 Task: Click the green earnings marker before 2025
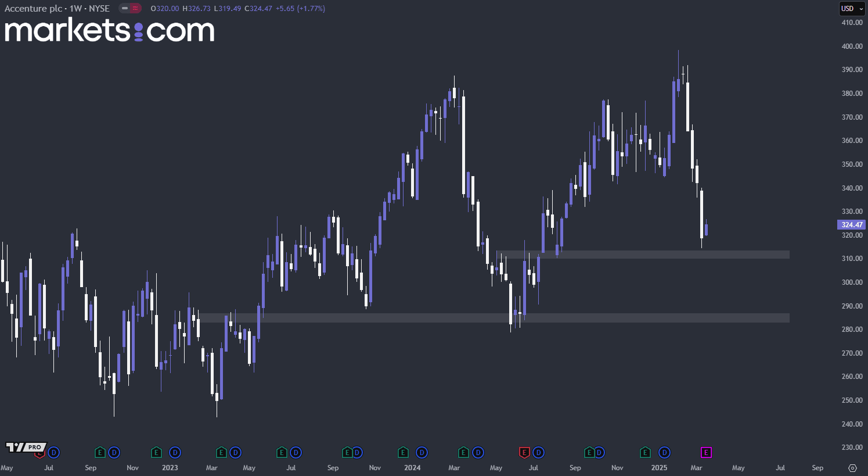pos(645,452)
